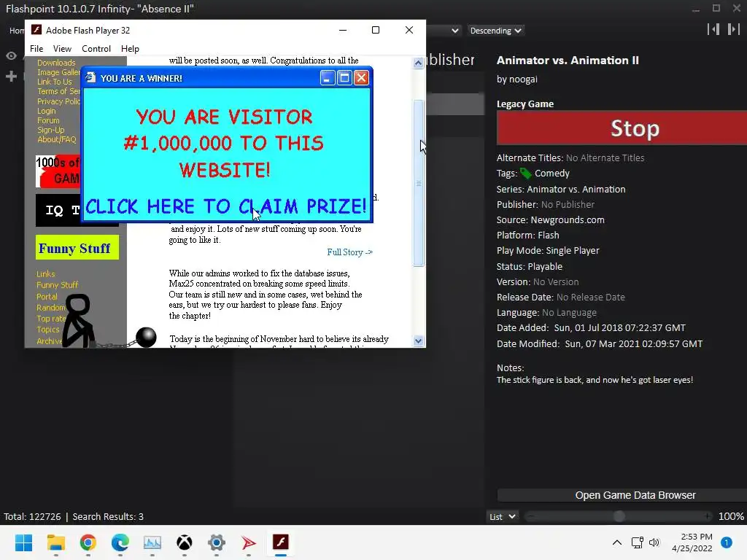747x560 pixels.
Task: Click the chained stick figure
Action: (x=79, y=321)
